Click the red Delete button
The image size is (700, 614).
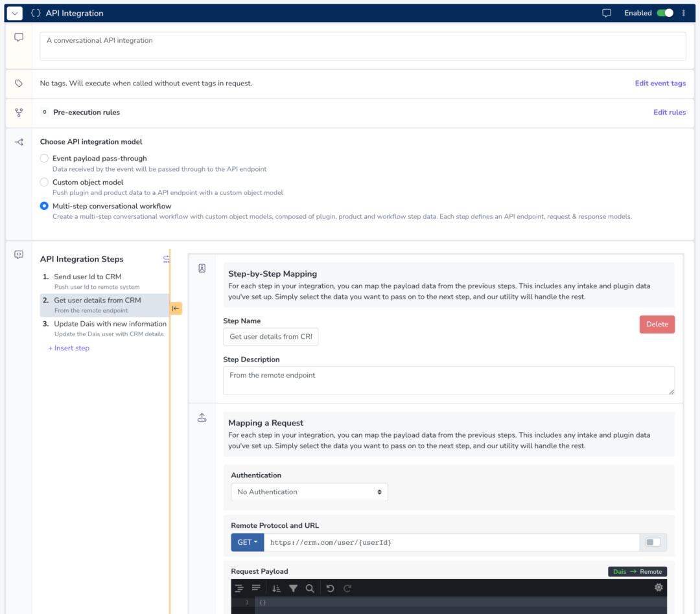[x=657, y=324]
